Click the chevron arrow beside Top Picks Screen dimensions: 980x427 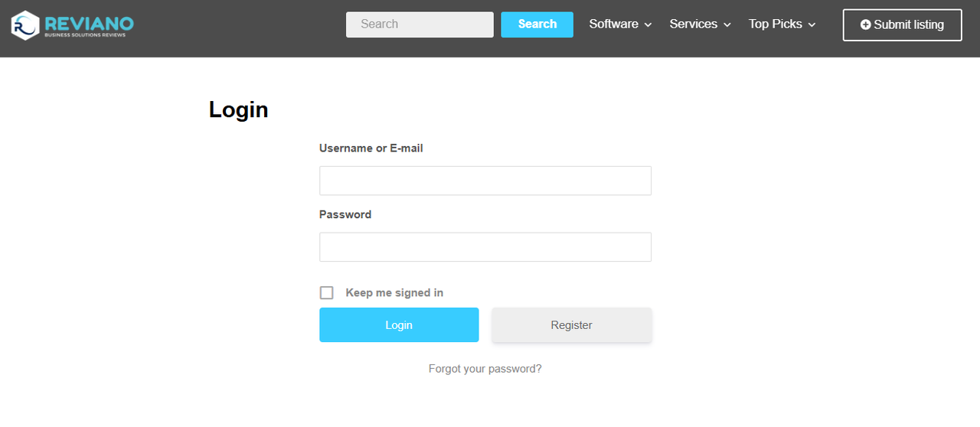(812, 25)
